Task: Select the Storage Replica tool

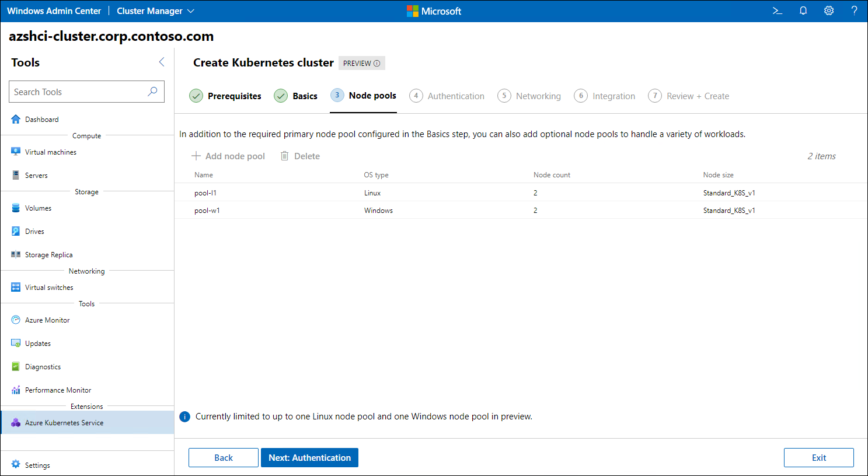Action: click(x=50, y=254)
